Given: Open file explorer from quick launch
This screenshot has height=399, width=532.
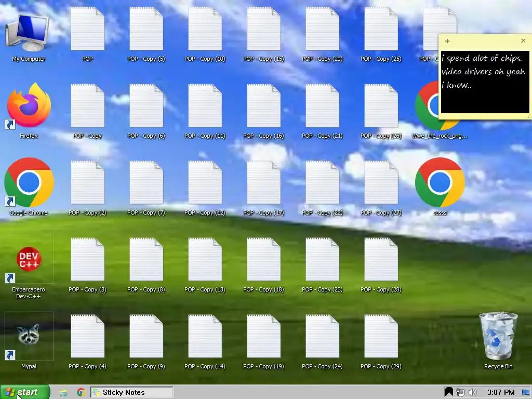Looking at the screenshot, I should (63, 393).
